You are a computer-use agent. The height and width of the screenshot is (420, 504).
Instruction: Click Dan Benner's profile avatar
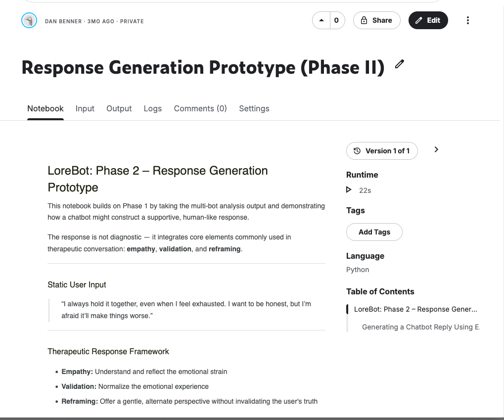[29, 21]
